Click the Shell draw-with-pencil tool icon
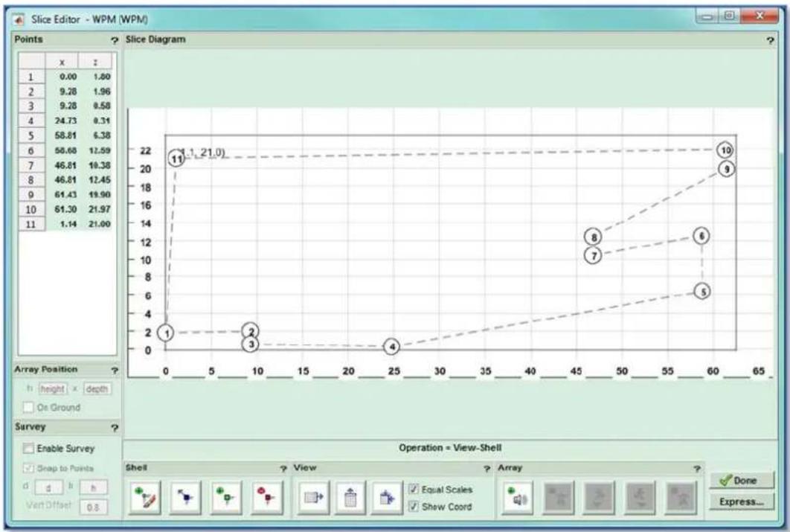The image size is (790, 532). pyautogui.click(x=145, y=498)
